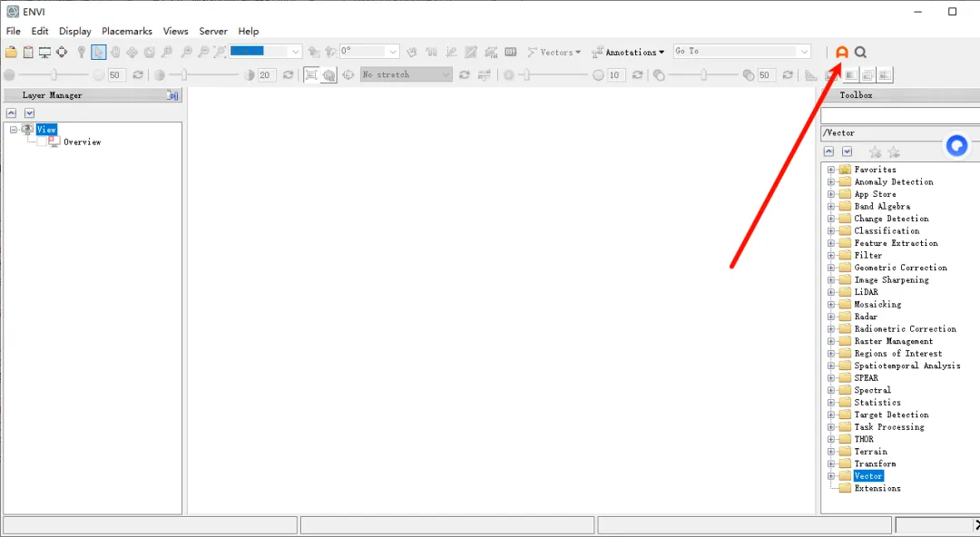The width and height of the screenshot is (980, 537).
Task: Open the Help menu
Action: coord(248,31)
